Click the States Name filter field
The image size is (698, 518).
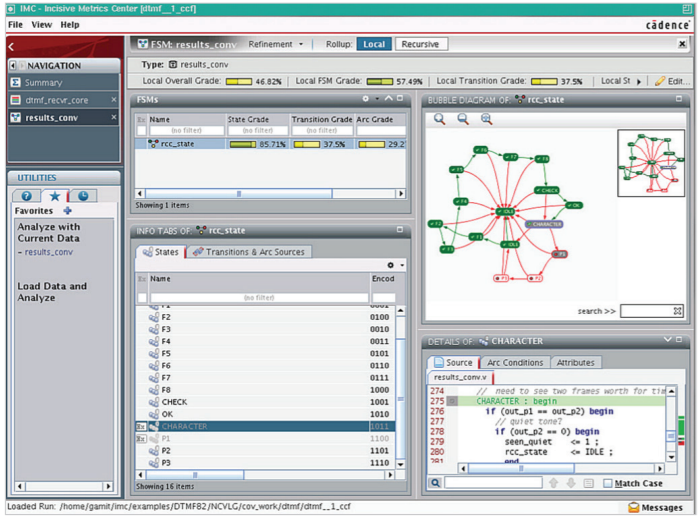(x=259, y=297)
